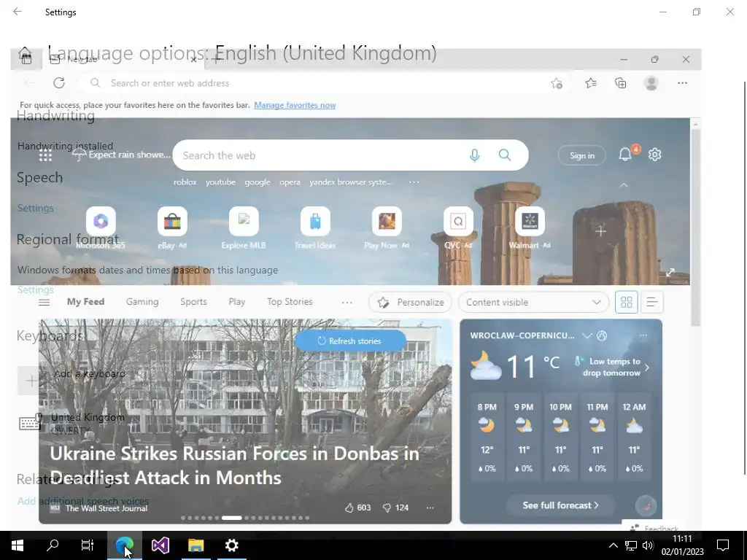The width and height of the screenshot is (747, 560).
Task: Click Settings back arrow
Action: [18, 12]
